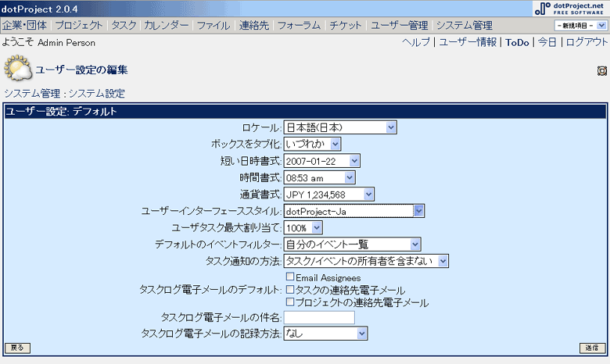
Task: Open the 新規項目 dropdown in the menu bar
Action: 580,26
